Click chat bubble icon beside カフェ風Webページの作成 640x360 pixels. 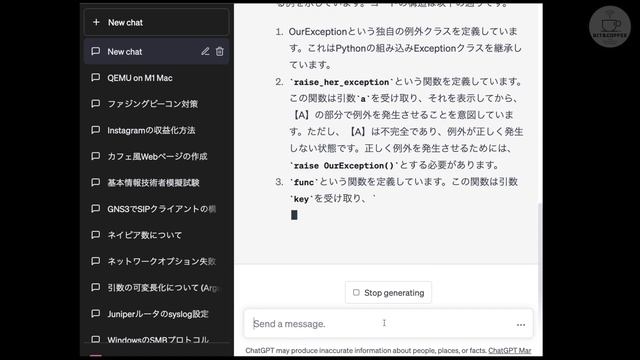[96, 156]
